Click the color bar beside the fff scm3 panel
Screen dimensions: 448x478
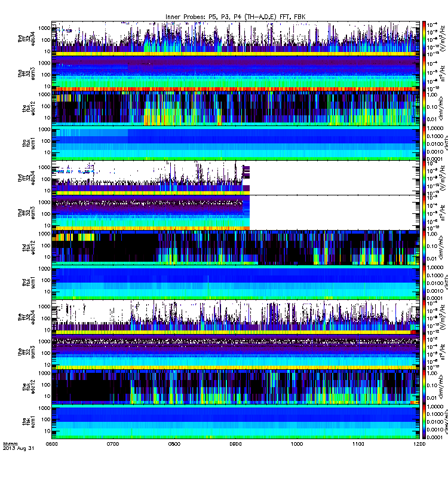424,352
